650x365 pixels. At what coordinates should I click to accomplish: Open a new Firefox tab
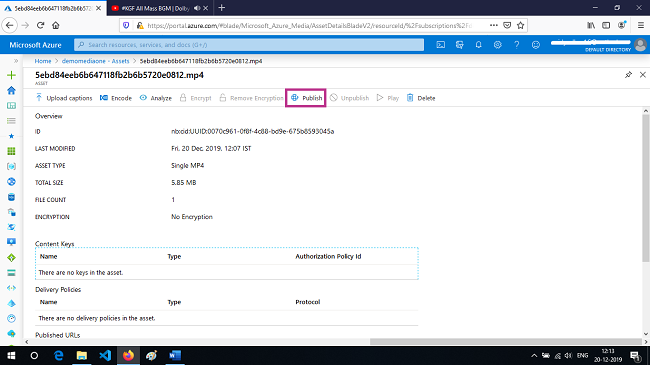(221, 8)
